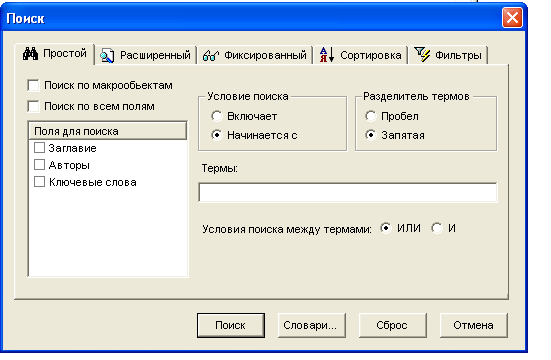Click the Поиск button
Screen dimensions: 551x360
tap(231, 325)
